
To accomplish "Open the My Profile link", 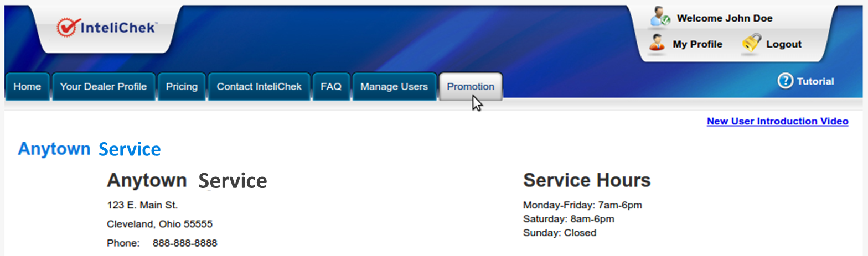I will click(697, 44).
